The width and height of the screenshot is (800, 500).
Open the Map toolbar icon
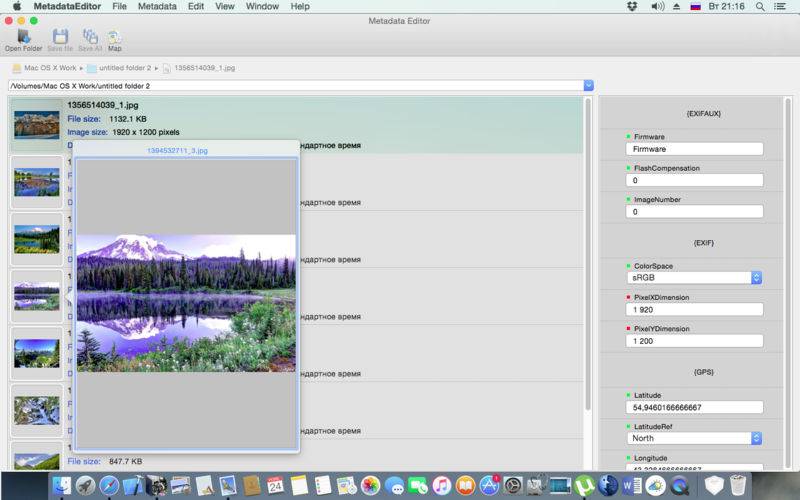pos(114,40)
